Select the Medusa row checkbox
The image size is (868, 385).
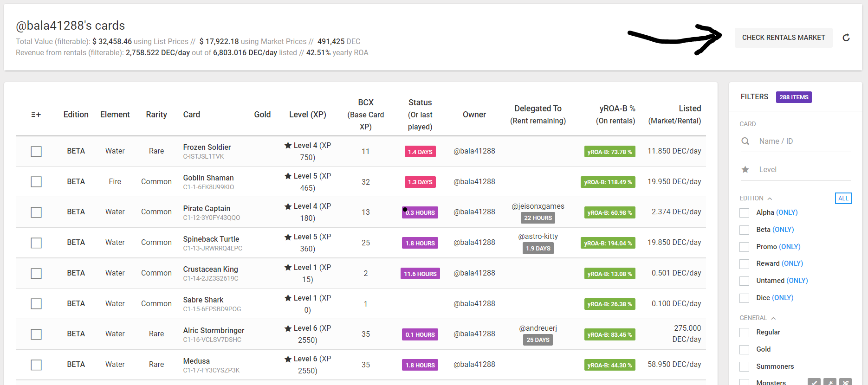click(36, 365)
